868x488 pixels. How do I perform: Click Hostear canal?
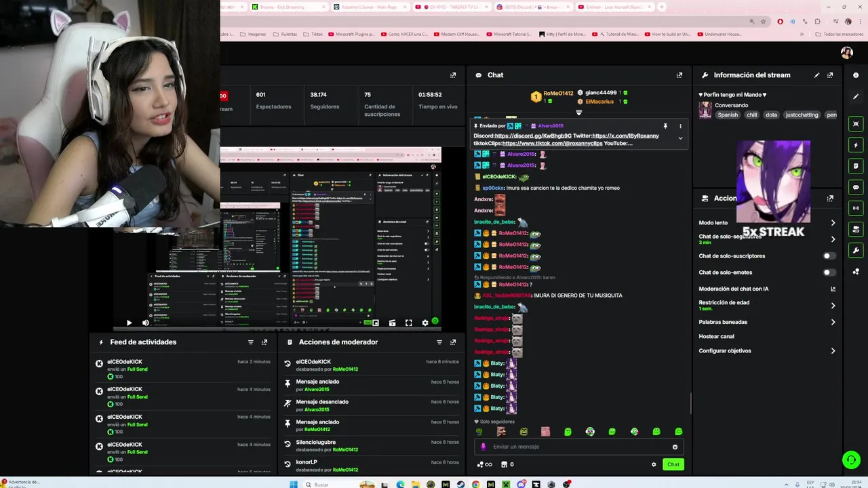tap(717, 336)
